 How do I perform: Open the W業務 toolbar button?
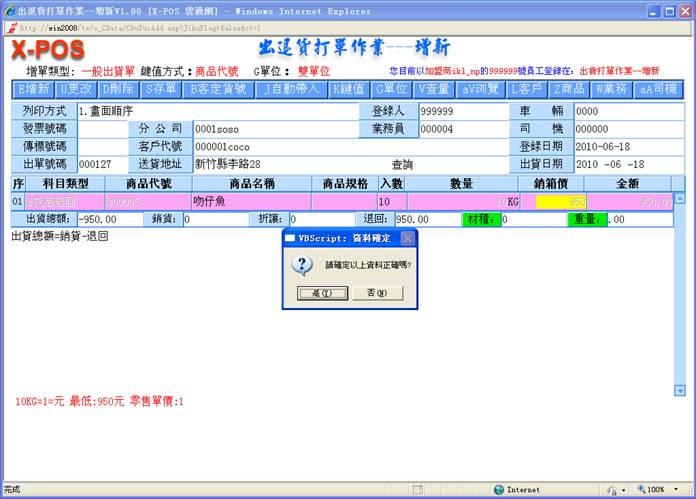pos(613,89)
